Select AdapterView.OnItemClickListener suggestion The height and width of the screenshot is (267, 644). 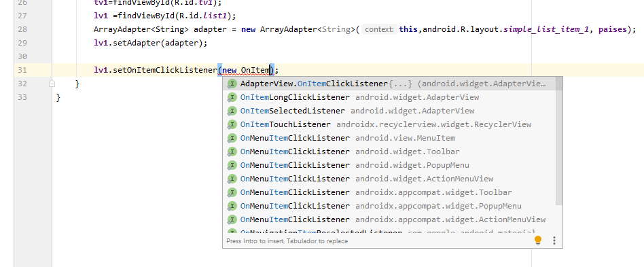pos(389,84)
